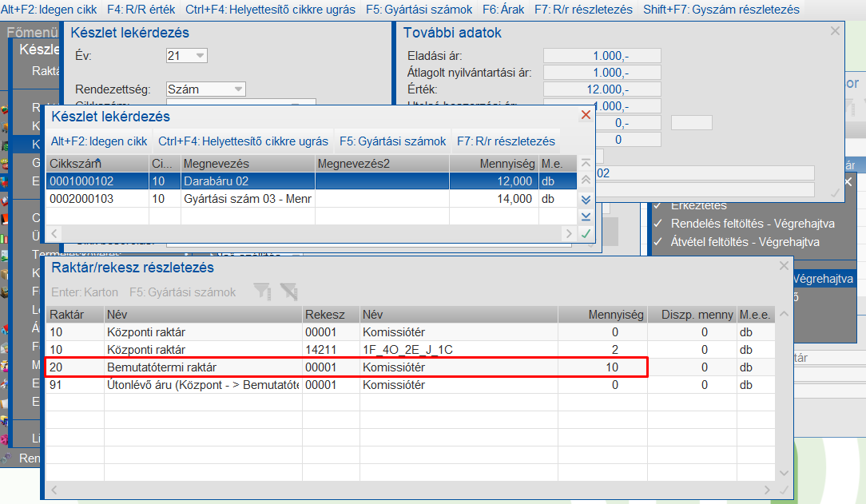
Task: Click F4: R/R érték in top bar
Action: [x=141, y=10]
